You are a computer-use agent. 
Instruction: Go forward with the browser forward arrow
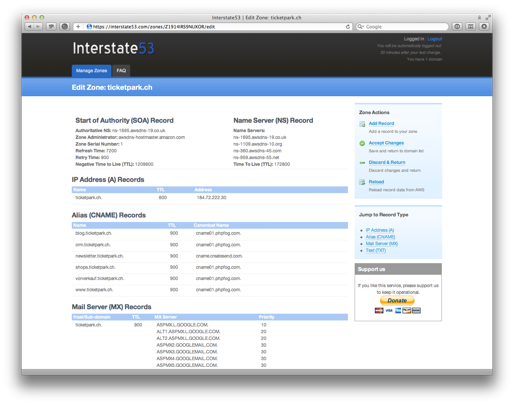pyautogui.click(x=38, y=26)
